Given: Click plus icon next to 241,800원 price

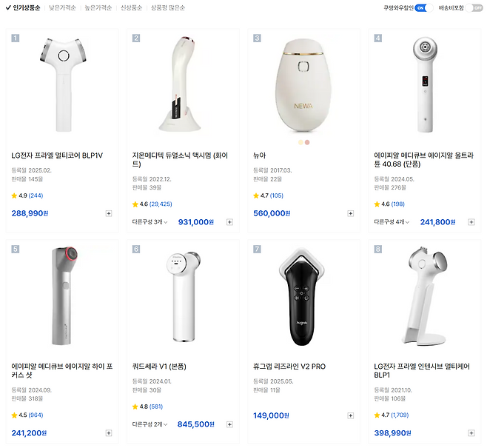Looking at the screenshot, I should pos(471,222).
